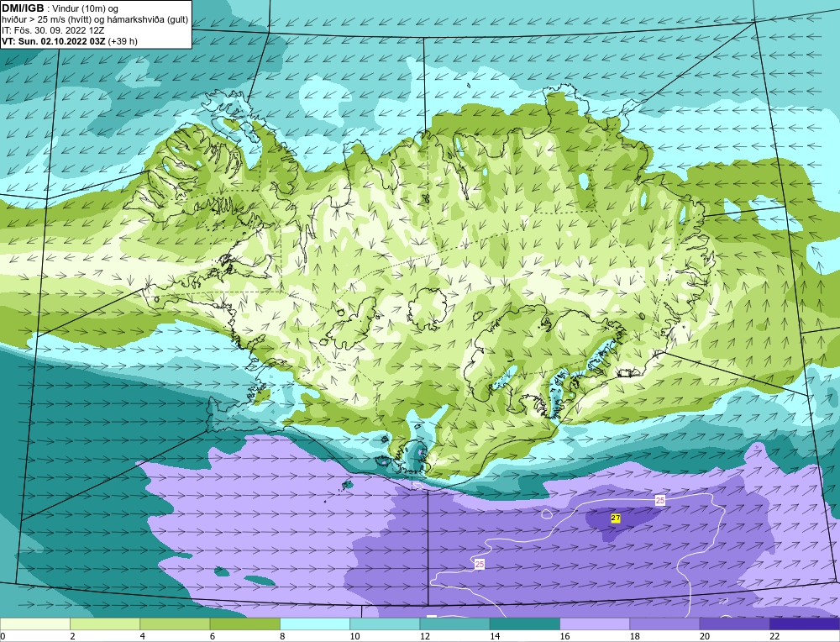Viewport: 840px width, 642px height.
Task: Pick the 4–6 m/s green legend swatch
Action: coord(176,624)
